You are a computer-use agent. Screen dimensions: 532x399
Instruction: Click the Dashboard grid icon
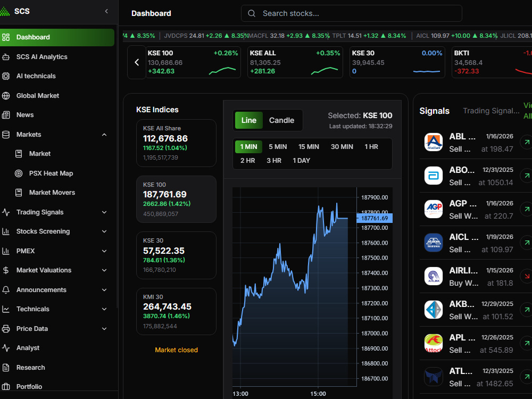pyautogui.click(x=6, y=37)
